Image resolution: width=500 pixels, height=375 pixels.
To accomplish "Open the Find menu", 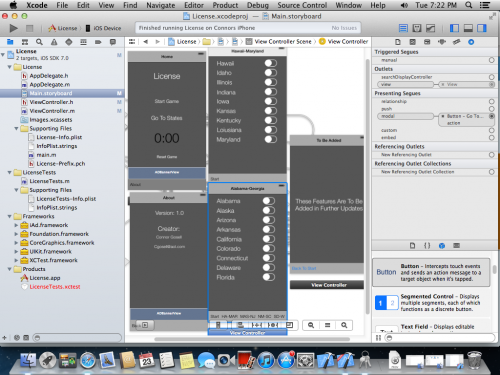I will point(130,5).
